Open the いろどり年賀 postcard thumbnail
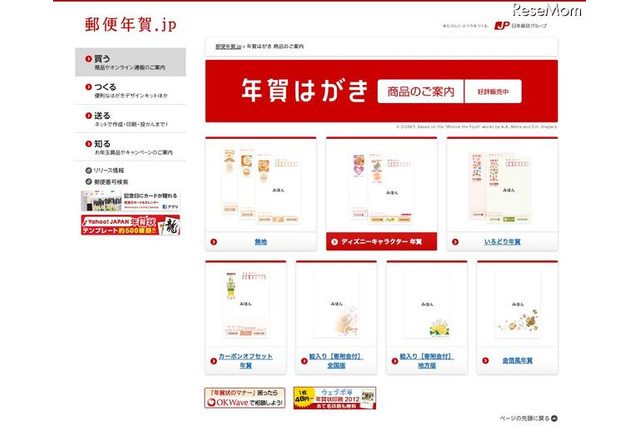Image resolution: width=640 pixels, height=426 pixels. click(x=502, y=187)
